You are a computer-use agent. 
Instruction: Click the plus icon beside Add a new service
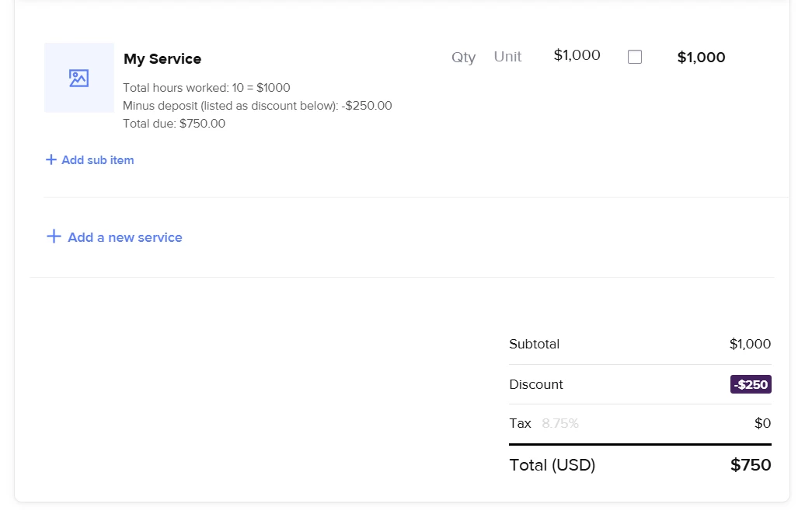pyautogui.click(x=54, y=236)
